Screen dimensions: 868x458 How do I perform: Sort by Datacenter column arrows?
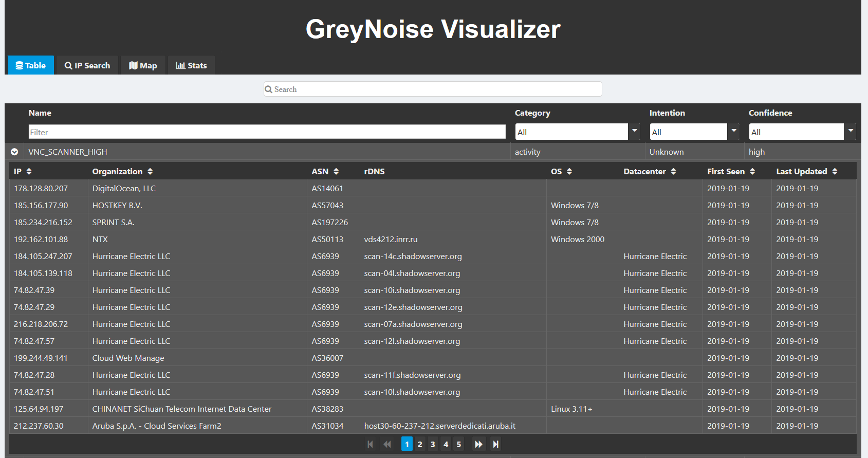click(x=673, y=172)
